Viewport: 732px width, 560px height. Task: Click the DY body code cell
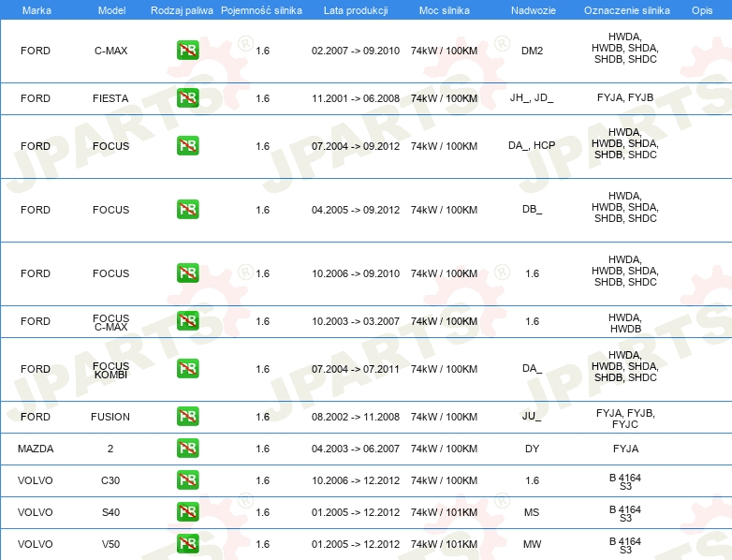(533, 449)
